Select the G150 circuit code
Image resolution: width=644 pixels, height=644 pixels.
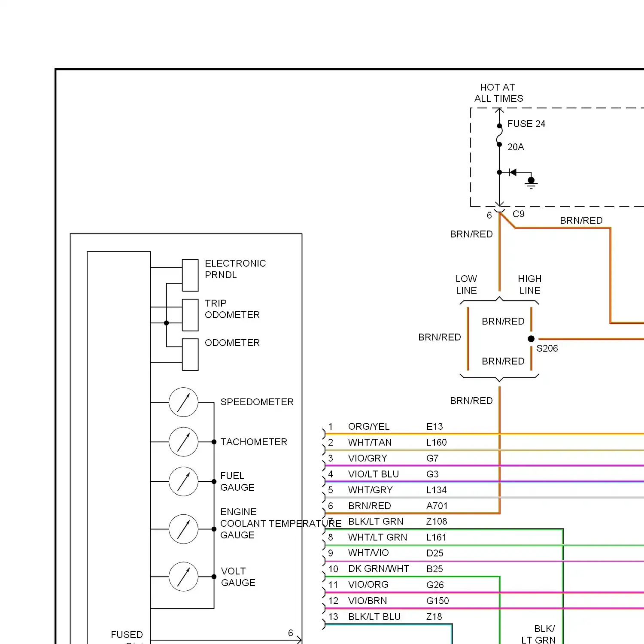437,601
